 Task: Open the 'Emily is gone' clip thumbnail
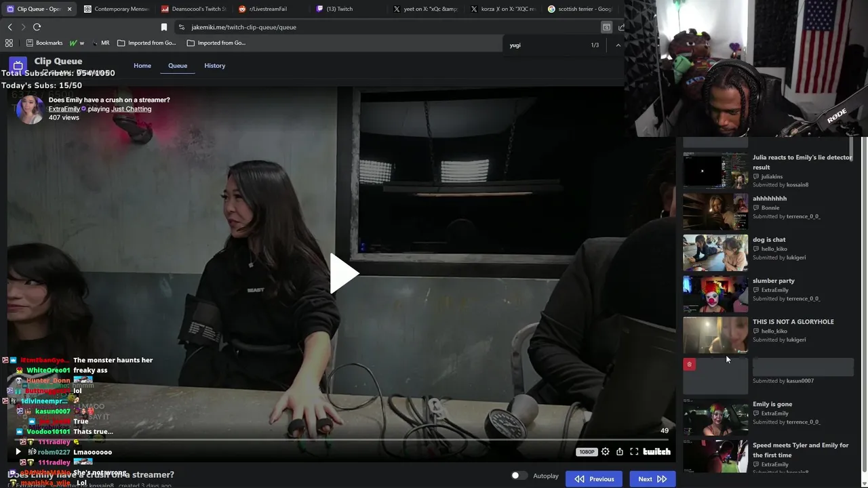(x=715, y=418)
